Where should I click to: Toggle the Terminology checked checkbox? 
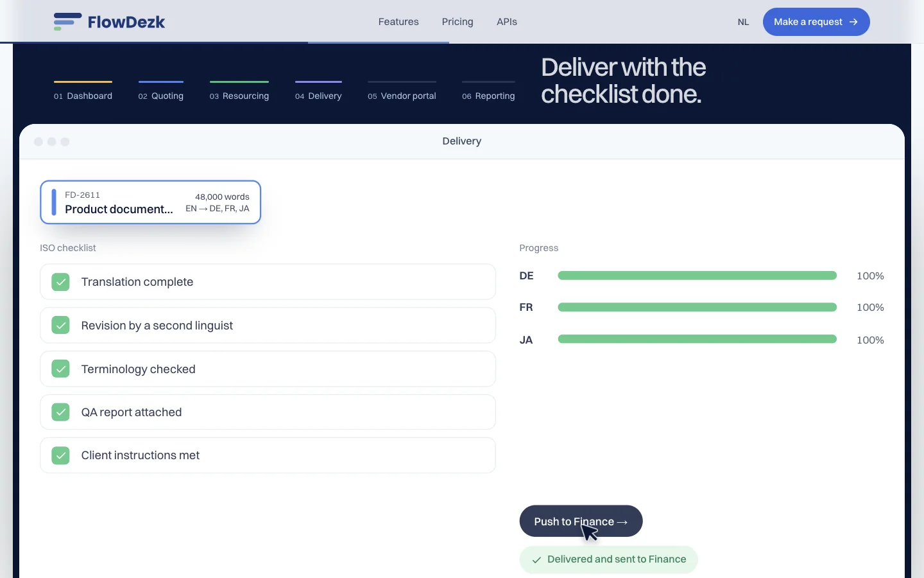60,369
